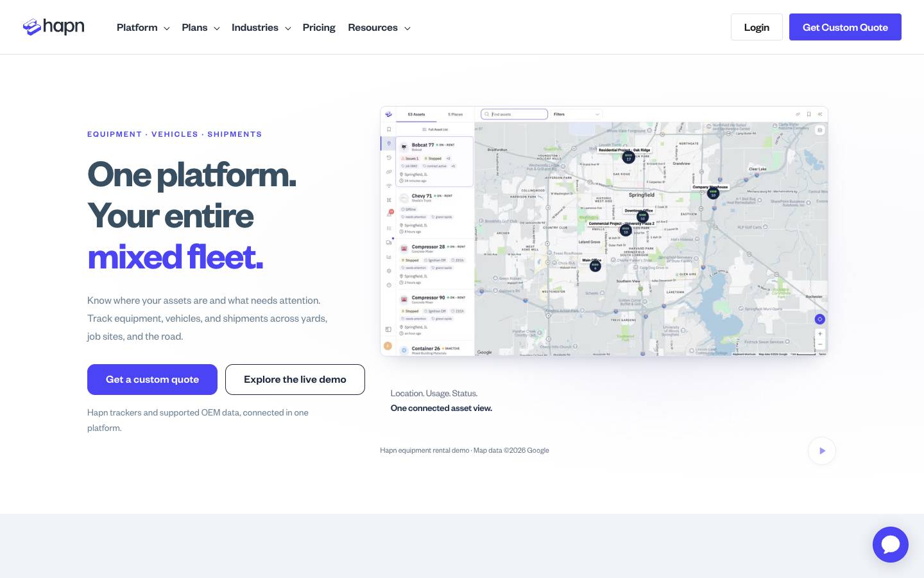Select the Bobcat 77 asset card

[x=435, y=161]
